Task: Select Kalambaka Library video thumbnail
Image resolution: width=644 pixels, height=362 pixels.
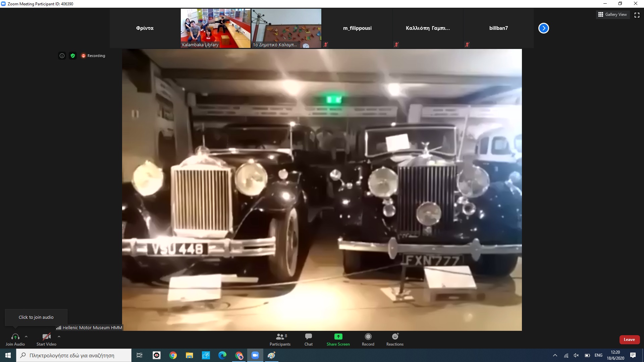Action: tap(216, 28)
